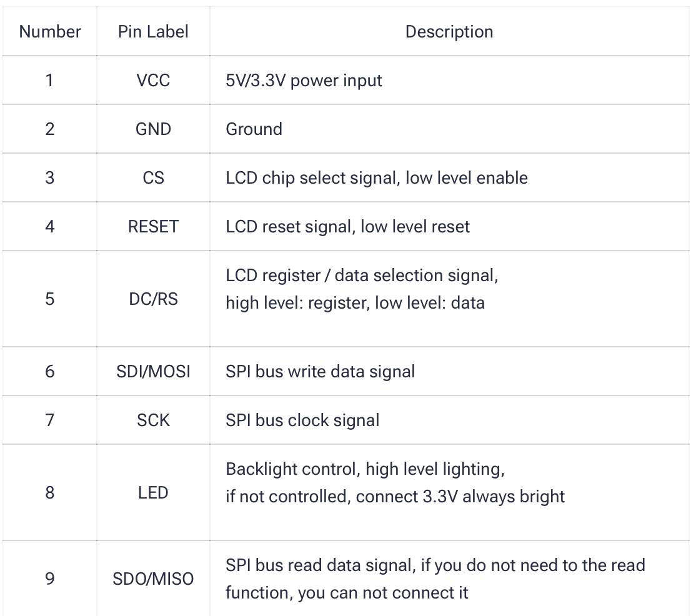Select the DC/RS pin label cell
The width and height of the screenshot is (691, 616).
[x=153, y=299]
